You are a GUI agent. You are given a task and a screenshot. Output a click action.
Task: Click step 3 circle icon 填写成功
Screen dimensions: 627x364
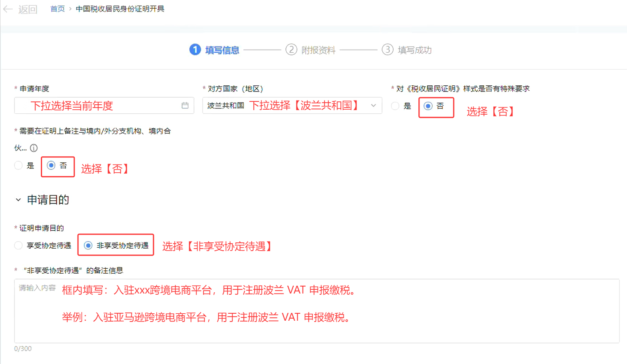(x=387, y=50)
